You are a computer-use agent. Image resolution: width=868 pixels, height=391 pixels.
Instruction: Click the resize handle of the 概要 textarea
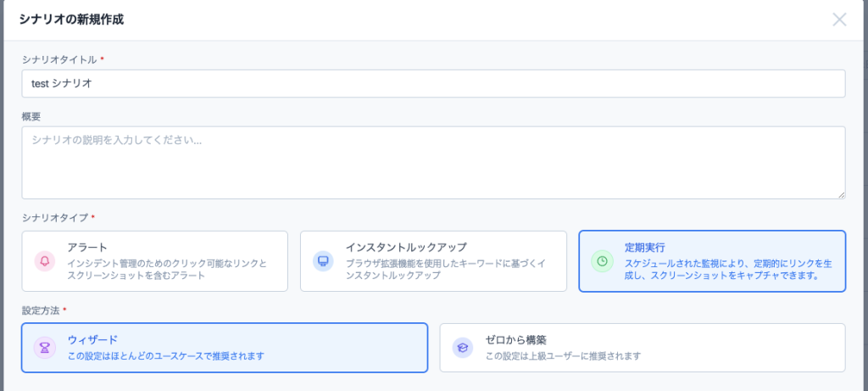click(x=841, y=195)
